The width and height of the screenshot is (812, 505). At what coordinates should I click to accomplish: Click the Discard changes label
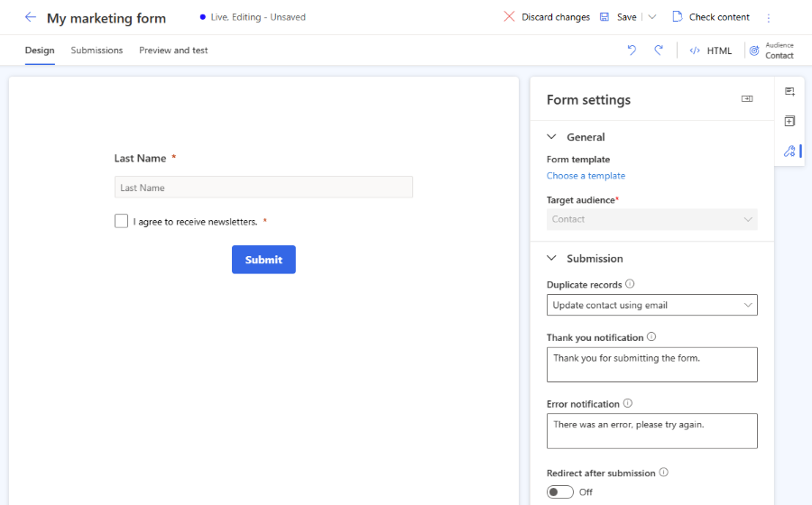coord(556,17)
